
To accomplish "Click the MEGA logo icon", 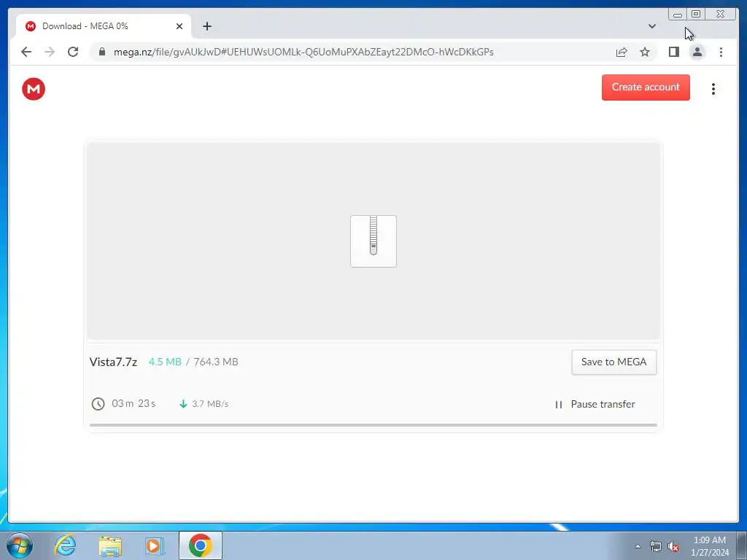I will coord(34,89).
